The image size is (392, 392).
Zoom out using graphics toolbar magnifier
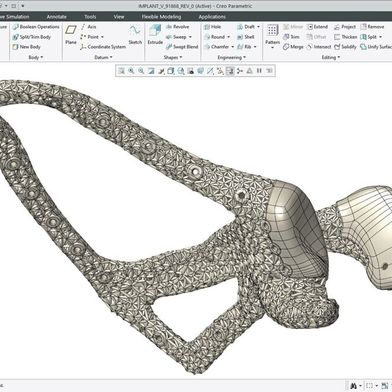point(141,71)
